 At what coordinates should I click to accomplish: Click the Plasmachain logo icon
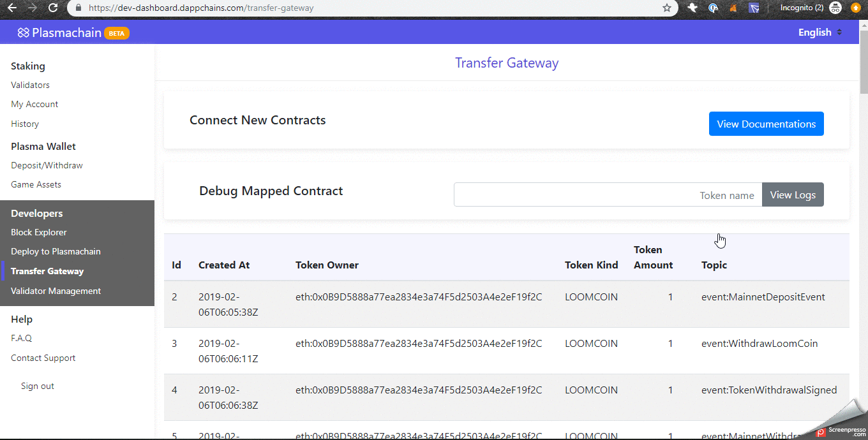(24, 32)
